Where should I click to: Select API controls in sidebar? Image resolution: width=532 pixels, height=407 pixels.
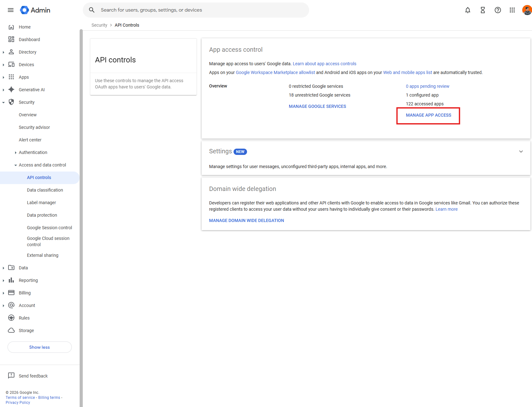[x=40, y=177]
